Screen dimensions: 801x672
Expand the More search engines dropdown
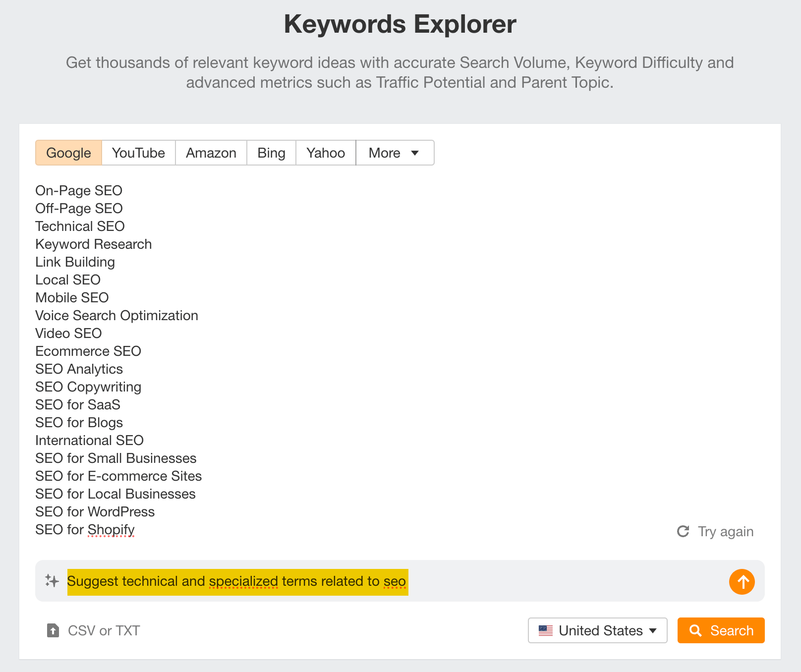click(x=394, y=153)
